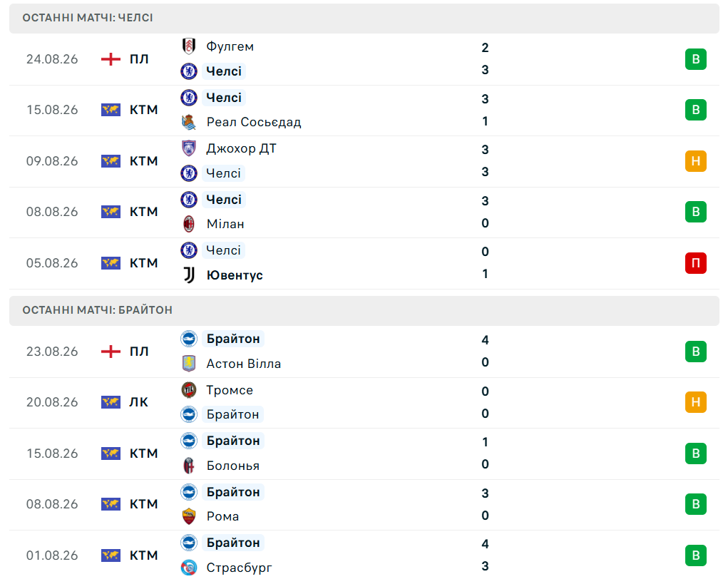This screenshot has height=584, width=728.
Task: Click the England flag next to ПЛ on 24.08.26
Action: click(x=111, y=59)
